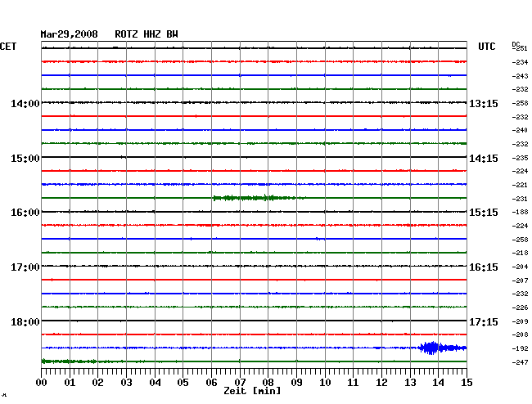The width and height of the screenshot is (532, 404).
Task: Click the 02 minute axis label
Action: pyautogui.click(x=97, y=383)
